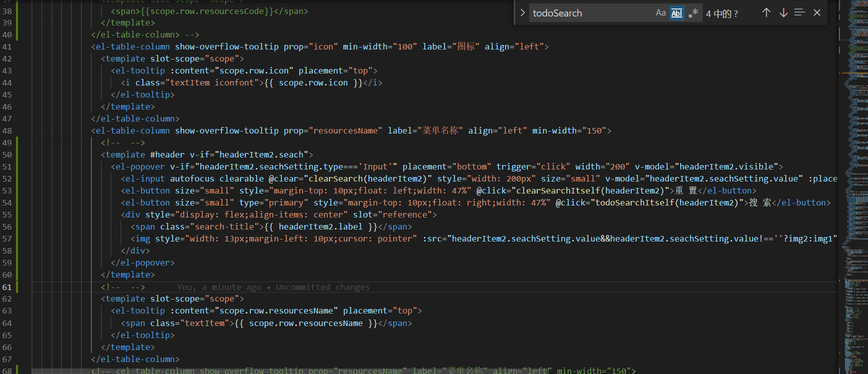Select line number 54 in gutter

coord(7,202)
